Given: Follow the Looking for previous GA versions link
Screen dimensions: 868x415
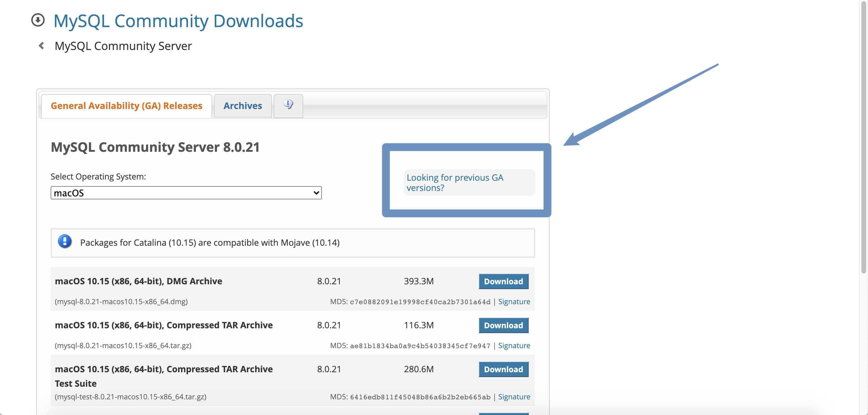Looking at the screenshot, I should pyautogui.click(x=454, y=183).
